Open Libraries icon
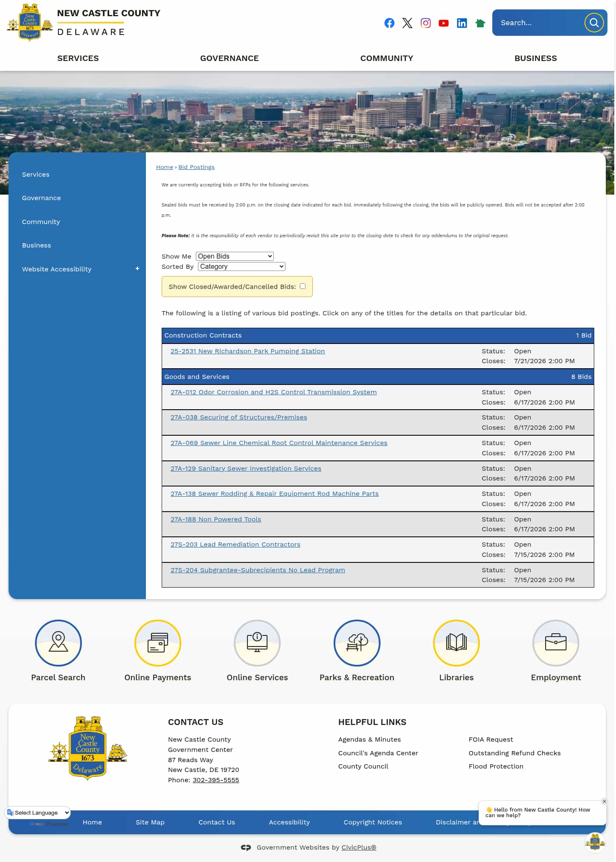Image resolution: width=616 pixels, height=862 pixels. (x=456, y=643)
